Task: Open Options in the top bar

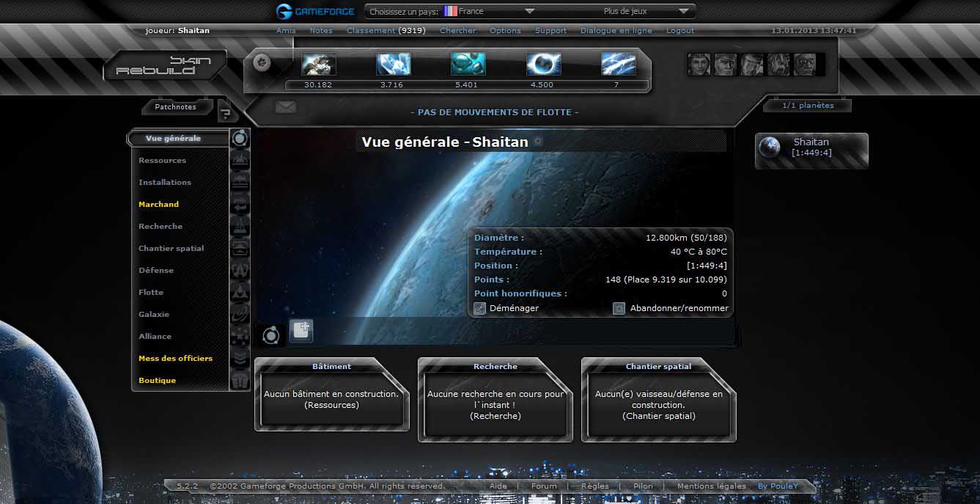Action: pyautogui.click(x=505, y=31)
